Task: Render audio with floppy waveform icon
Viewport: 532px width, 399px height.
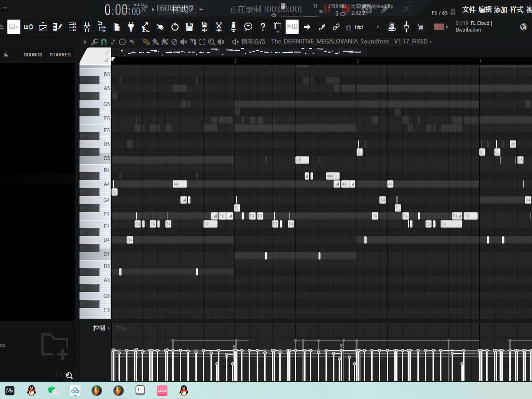Action: pos(204,27)
